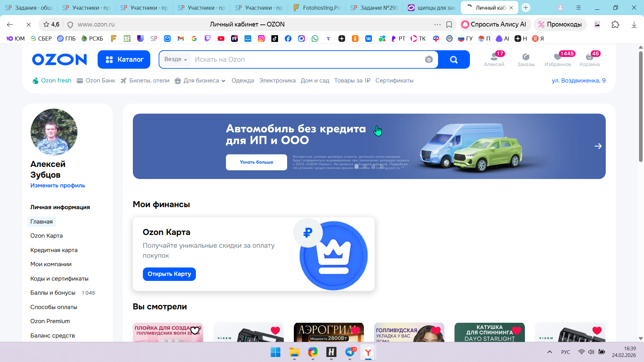
Task: Open the browser extensions puzzle icon
Action: coord(615,24)
